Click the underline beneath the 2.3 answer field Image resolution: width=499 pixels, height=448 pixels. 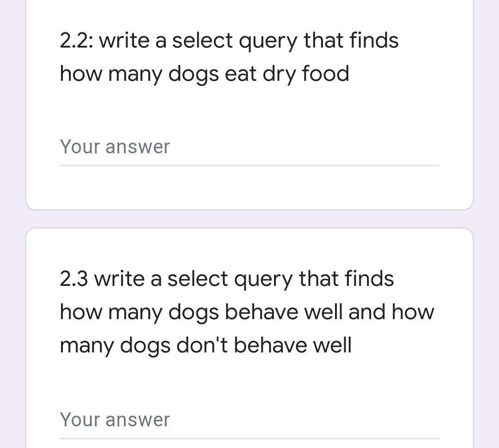coord(249,438)
